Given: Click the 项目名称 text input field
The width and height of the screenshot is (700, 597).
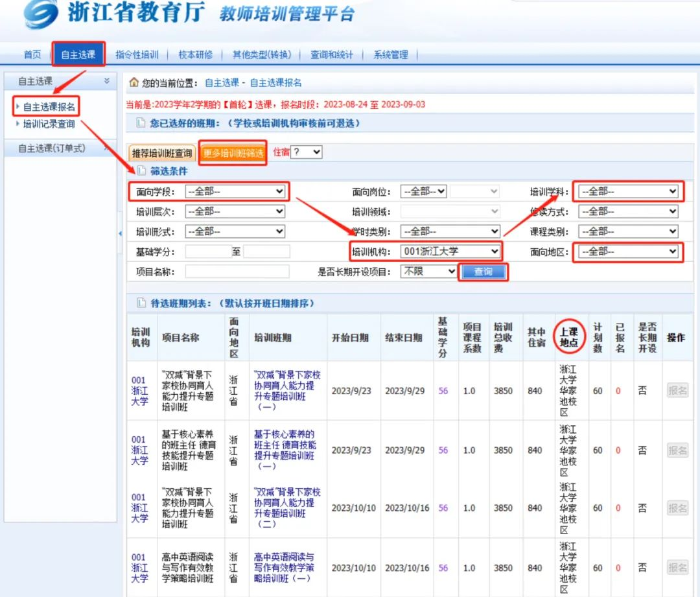Looking at the screenshot, I should [237, 272].
